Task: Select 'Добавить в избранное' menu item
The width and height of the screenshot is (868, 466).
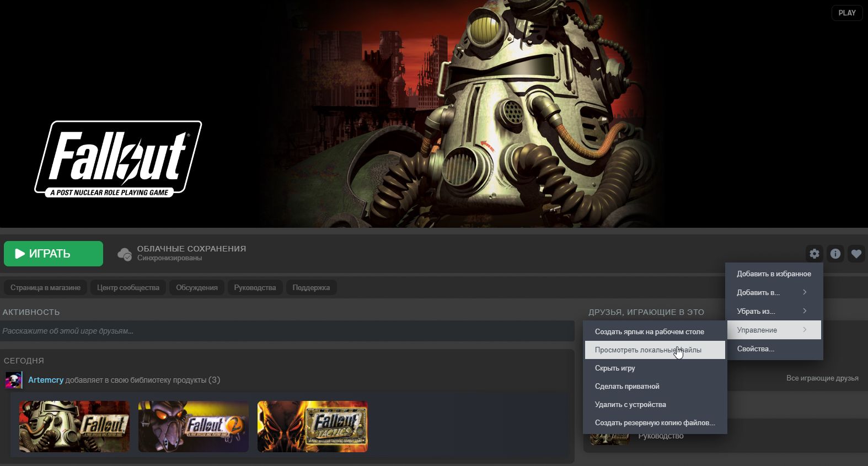Action: click(774, 274)
